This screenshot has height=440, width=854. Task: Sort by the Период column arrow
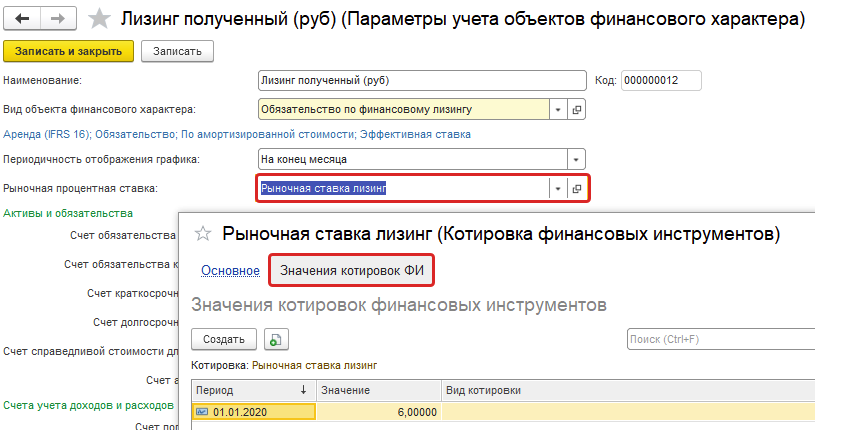(x=304, y=390)
